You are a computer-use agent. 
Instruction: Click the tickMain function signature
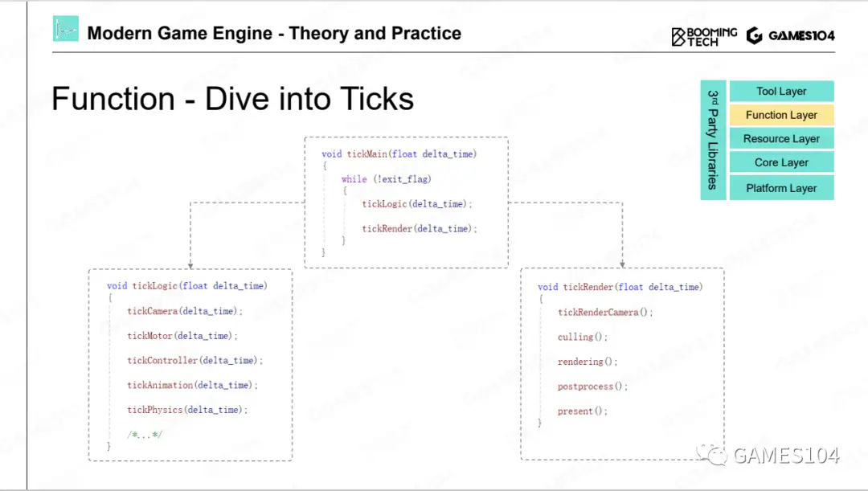(x=399, y=154)
